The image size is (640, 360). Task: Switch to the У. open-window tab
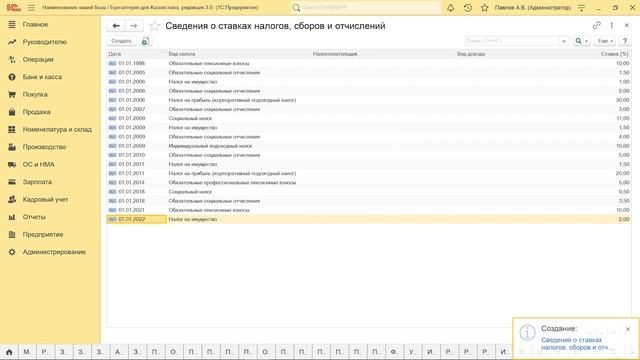412,352
